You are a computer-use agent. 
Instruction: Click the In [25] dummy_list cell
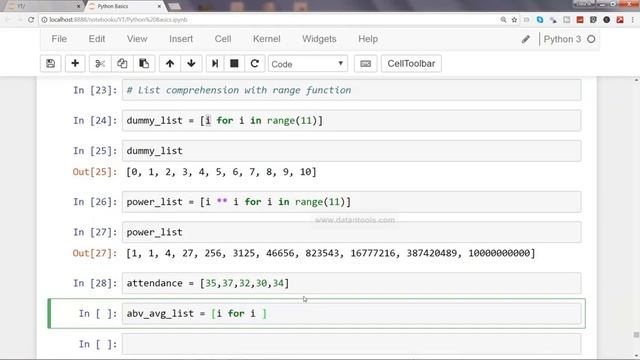pos(351,151)
